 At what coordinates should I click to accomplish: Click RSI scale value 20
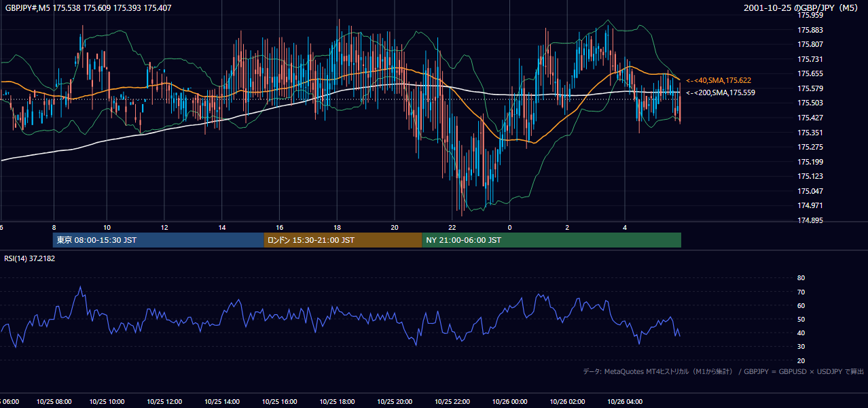tap(801, 360)
